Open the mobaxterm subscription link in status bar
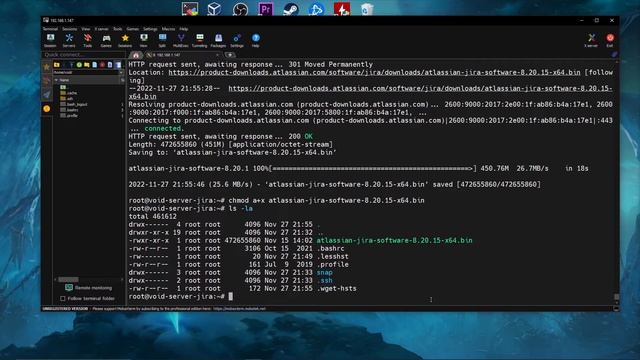Image resolution: width=640 pixels, height=360 pixels. pos(240,309)
